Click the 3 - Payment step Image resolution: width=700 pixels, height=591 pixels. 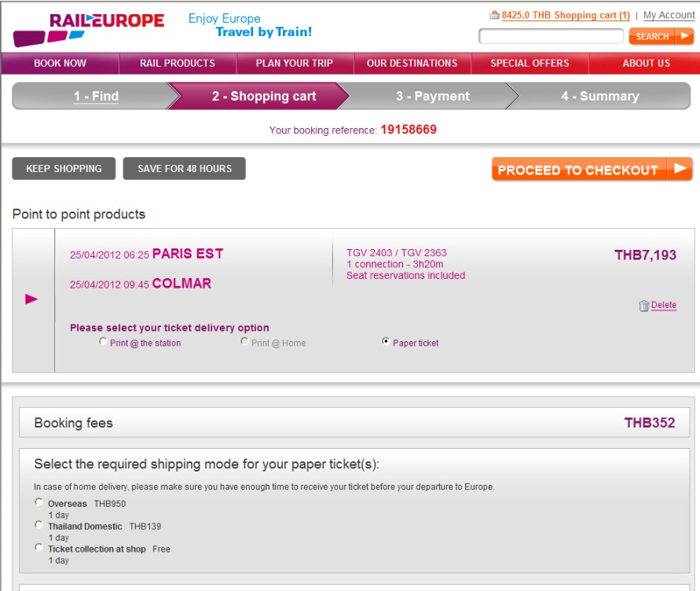[433, 96]
